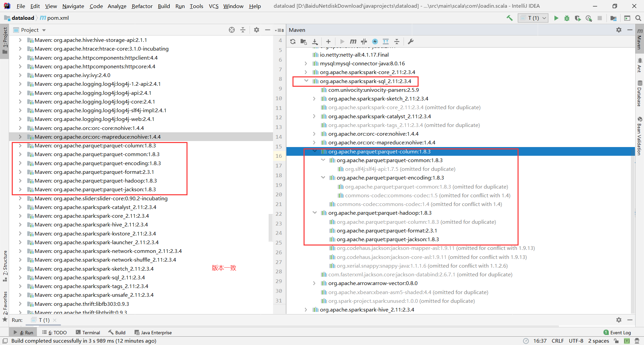
Task: Expand spark-hive_2.11:2.3.4 Maven node
Action: (306, 309)
